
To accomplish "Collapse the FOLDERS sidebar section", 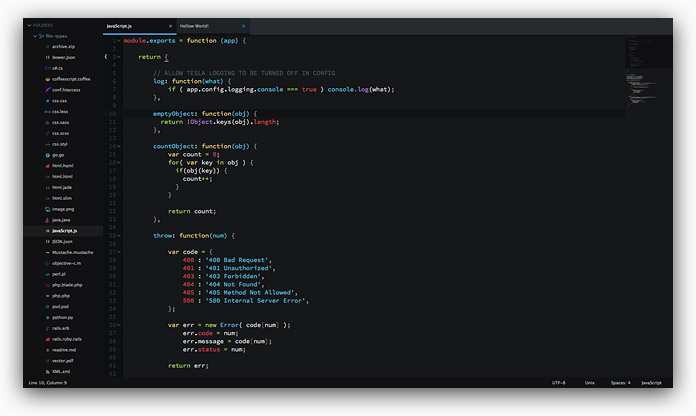I will 29,25.
